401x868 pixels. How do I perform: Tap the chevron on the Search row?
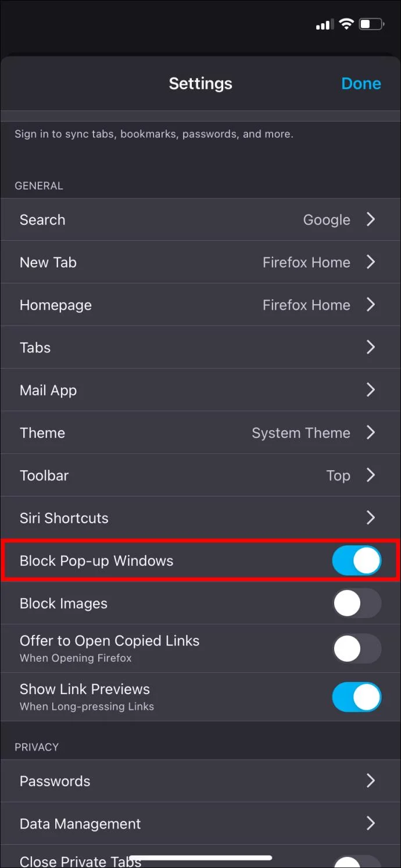(x=371, y=219)
